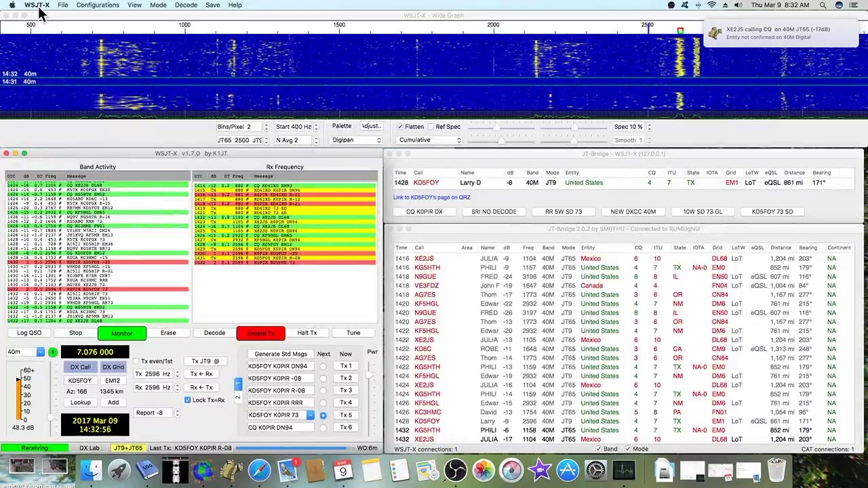Open Finder from the dock
This screenshot has height=488, width=868.
point(90,470)
